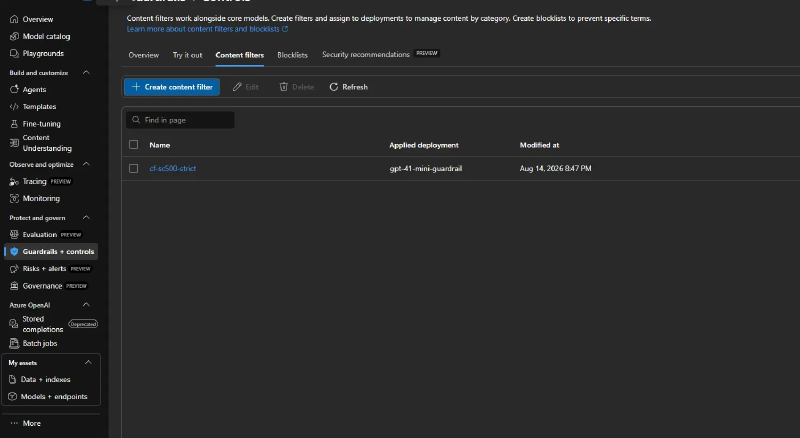The width and height of the screenshot is (800, 438).
Task: Open the Security recommendations tab
Action: (366, 55)
